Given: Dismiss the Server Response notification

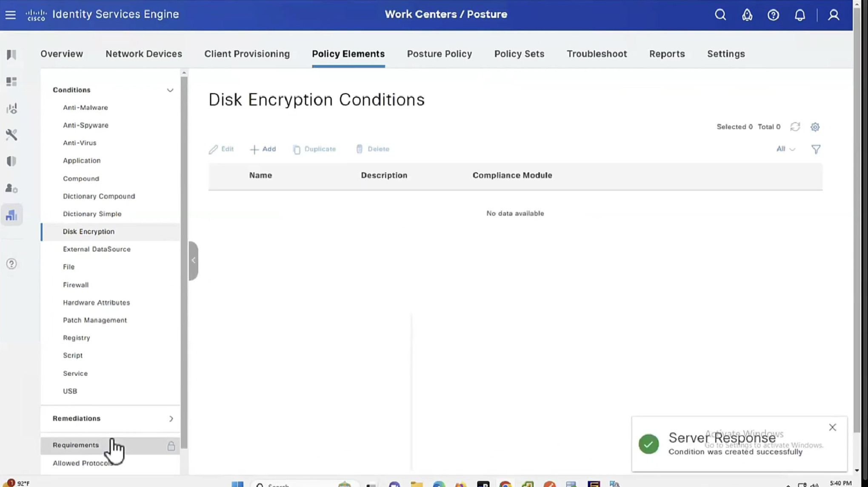Looking at the screenshot, I should (832, 427).
